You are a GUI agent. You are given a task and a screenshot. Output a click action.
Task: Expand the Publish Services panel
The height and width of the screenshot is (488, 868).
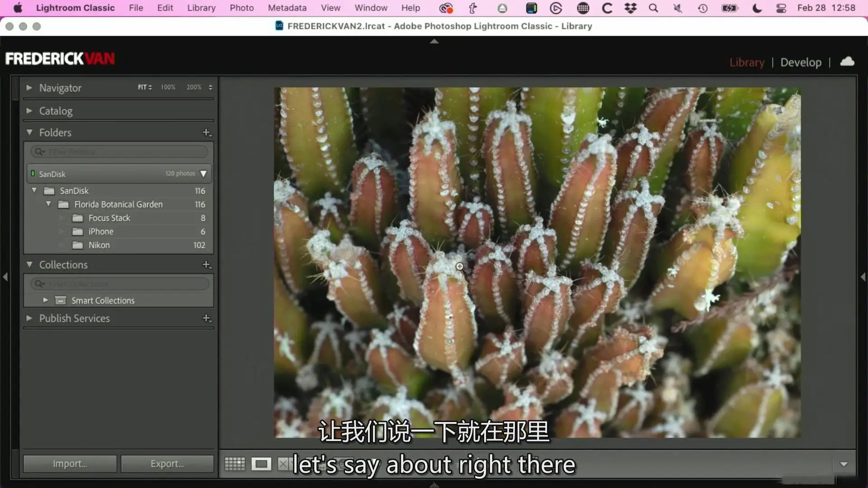29,318
